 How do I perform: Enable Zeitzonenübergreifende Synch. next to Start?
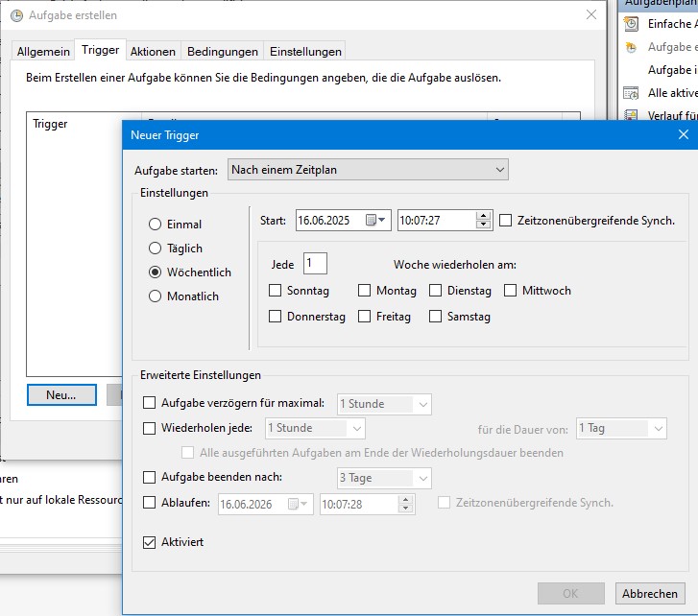tap(505, 221)
